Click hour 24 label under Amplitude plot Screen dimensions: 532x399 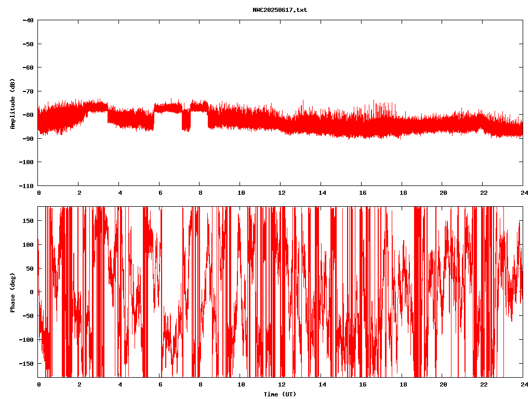(524, 193)
